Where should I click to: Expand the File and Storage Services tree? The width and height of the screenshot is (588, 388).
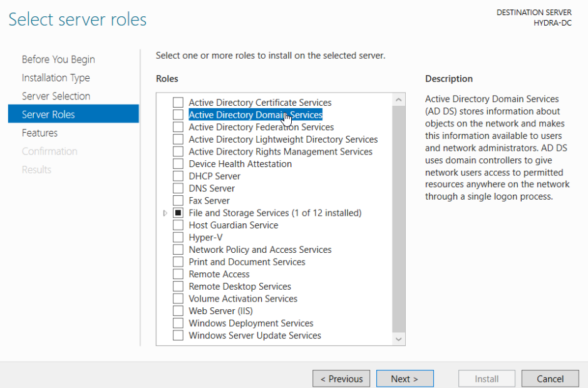click(164, 212)
